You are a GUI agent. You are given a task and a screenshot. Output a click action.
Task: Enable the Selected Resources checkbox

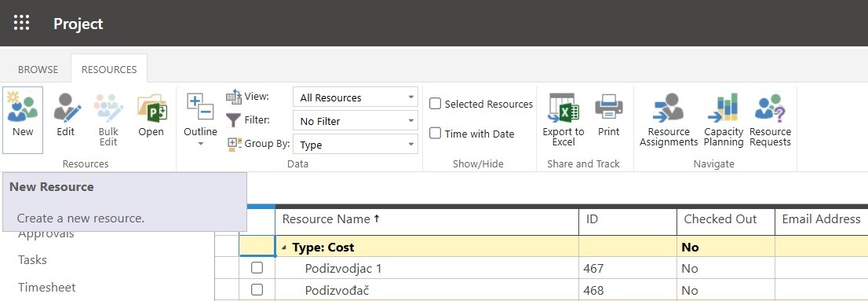[436, 104]
